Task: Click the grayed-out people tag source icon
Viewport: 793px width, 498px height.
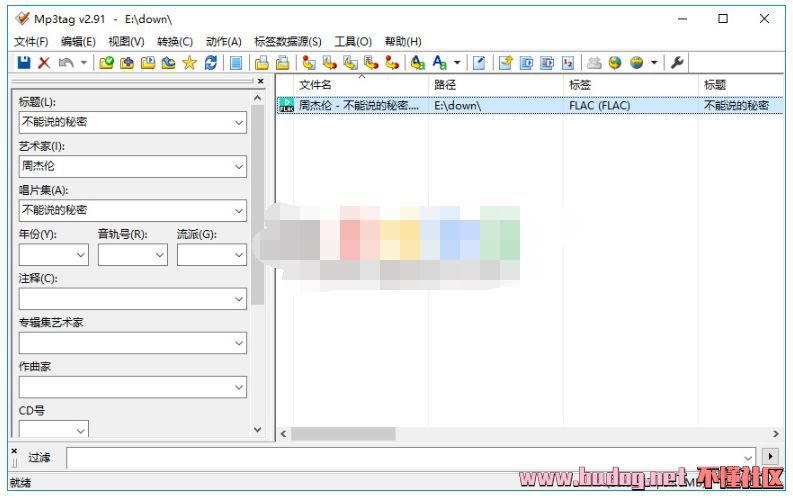Action: click(594, 63)
